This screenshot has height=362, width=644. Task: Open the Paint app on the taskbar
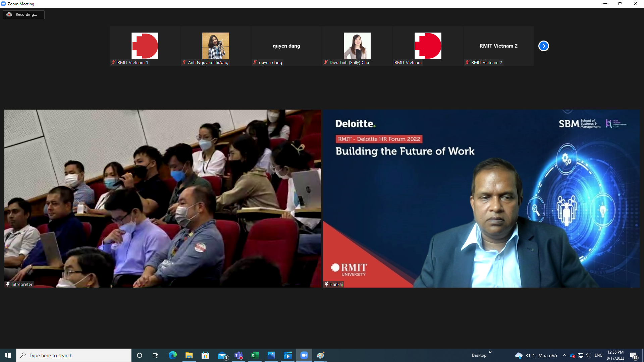[x=321, y=355]
